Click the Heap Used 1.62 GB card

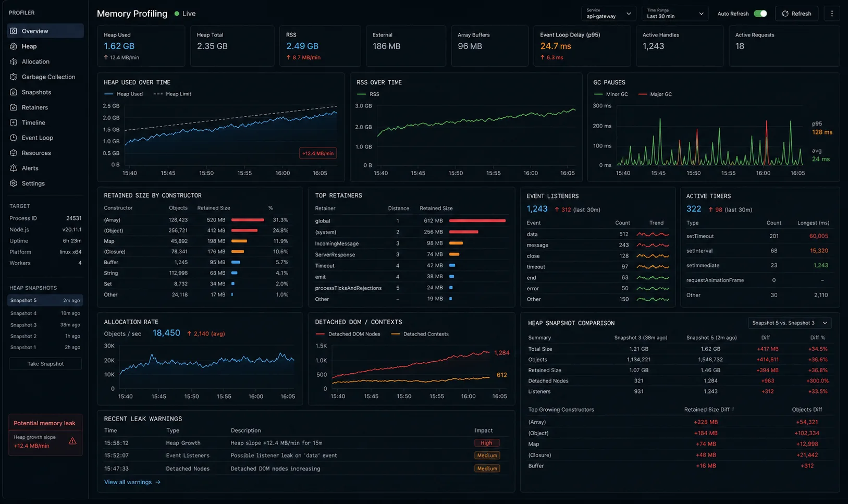(141, 46)
